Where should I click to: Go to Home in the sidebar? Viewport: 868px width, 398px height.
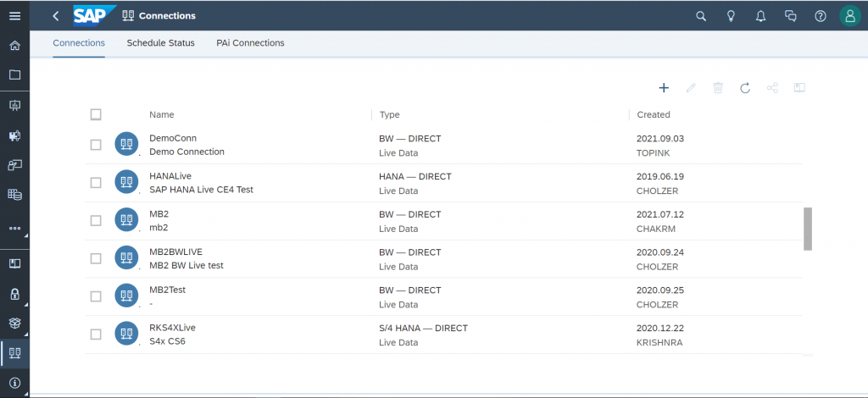15,46
